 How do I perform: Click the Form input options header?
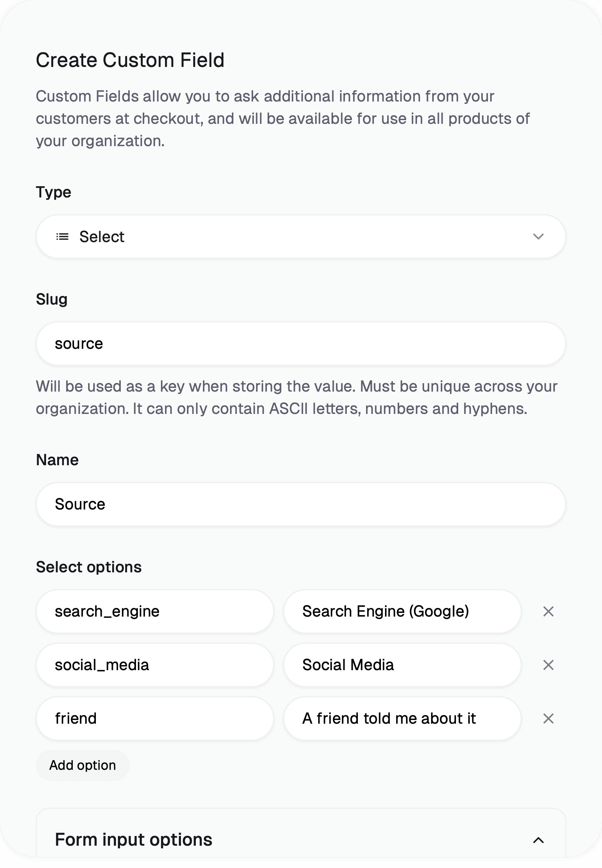[133, 840]
